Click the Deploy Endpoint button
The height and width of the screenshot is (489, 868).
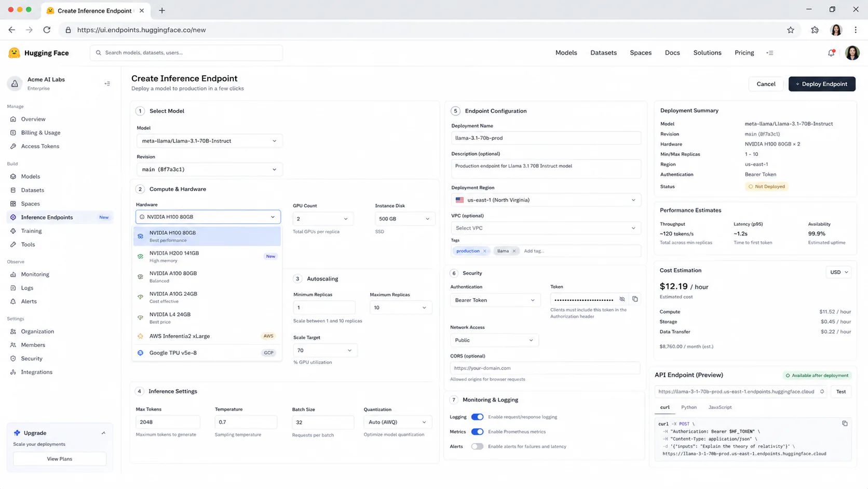tap(822, 84)
